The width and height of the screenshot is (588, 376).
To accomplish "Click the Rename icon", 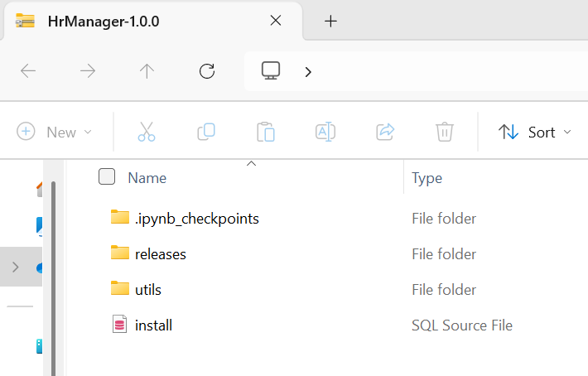I will click(325, 132).
